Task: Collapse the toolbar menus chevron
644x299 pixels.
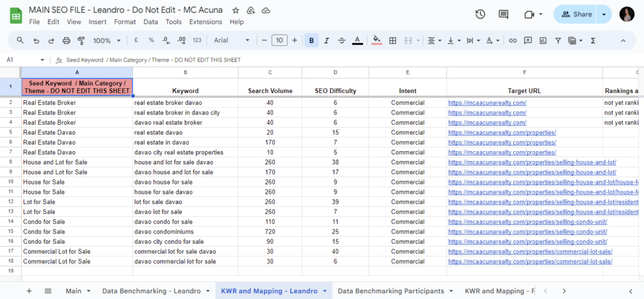Action: [623, 40]
